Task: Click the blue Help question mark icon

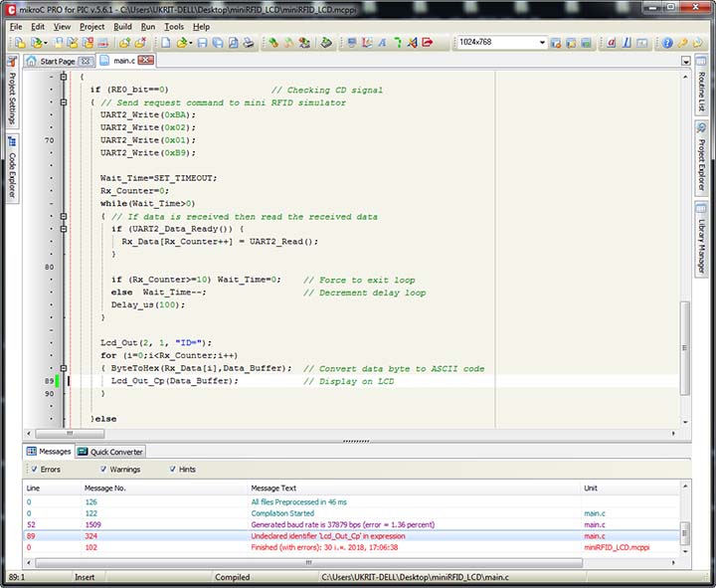Action: 667,44
